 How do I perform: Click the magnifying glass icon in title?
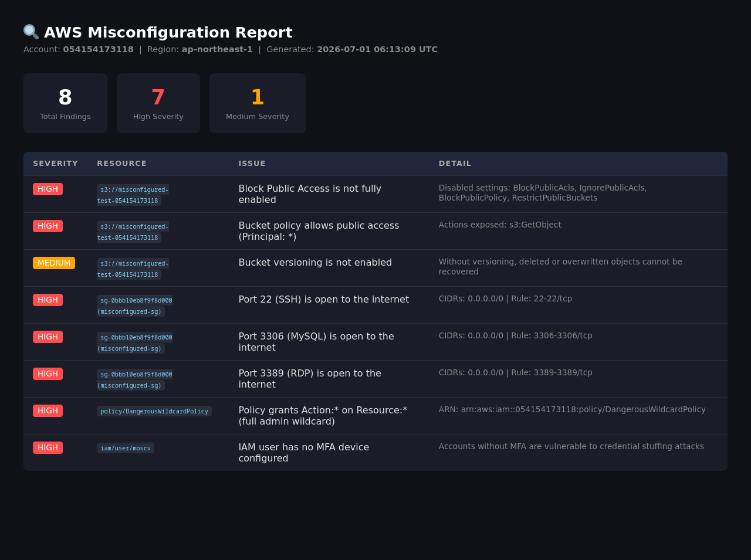click(31, 32)
